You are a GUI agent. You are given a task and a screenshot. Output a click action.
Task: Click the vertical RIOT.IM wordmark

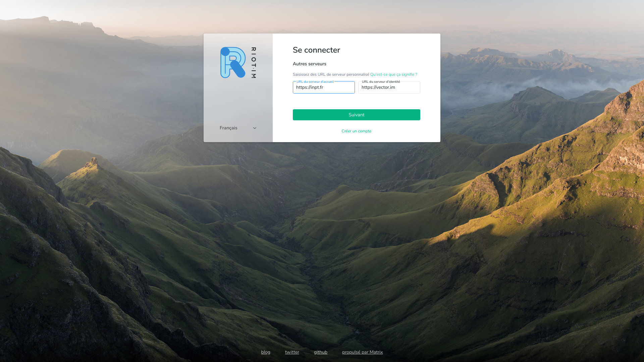[x=254, y=63]
